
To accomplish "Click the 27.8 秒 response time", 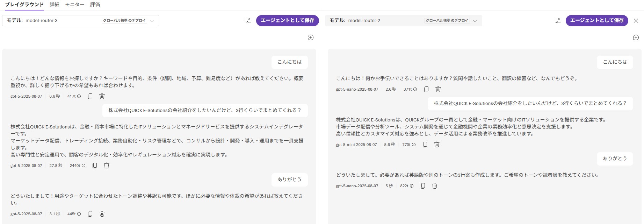I will (x=56, y=166).
